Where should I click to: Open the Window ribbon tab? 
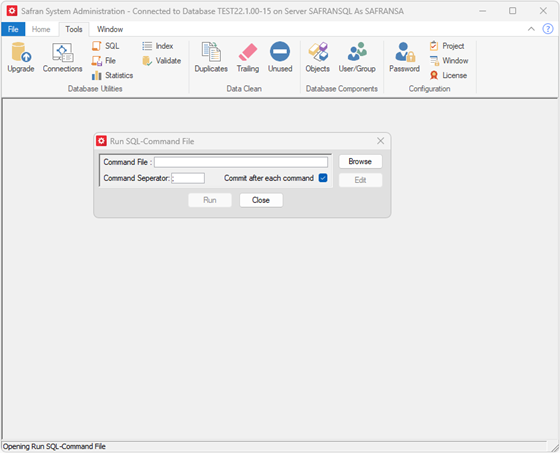click(110, 29)
